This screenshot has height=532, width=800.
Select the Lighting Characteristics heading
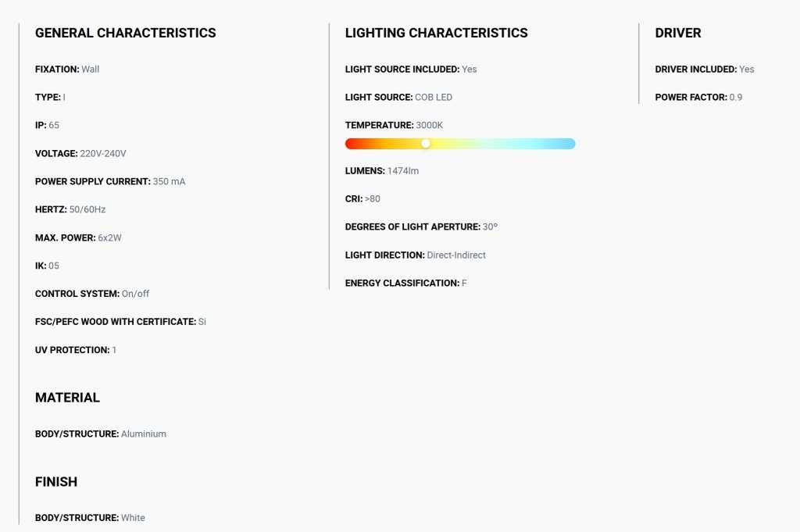pos(436,33)
